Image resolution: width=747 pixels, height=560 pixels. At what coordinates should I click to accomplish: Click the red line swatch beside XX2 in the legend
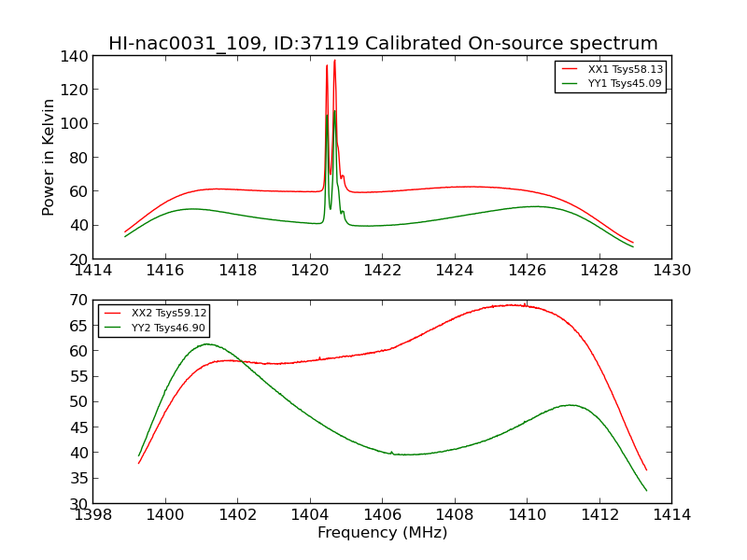[x=113, y=313]
